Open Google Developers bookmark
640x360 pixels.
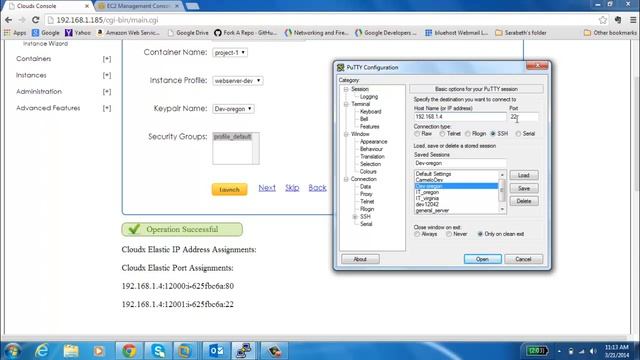[x=386, y=33]
